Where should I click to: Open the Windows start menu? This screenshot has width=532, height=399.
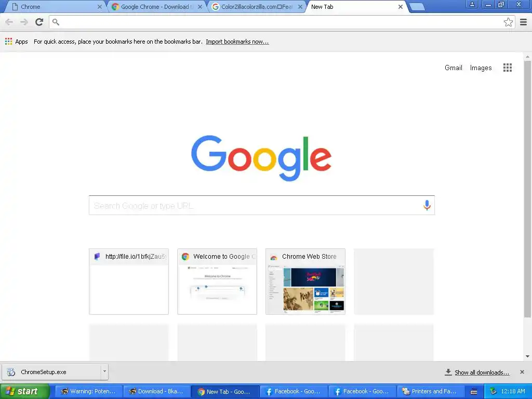click(25, 391)
